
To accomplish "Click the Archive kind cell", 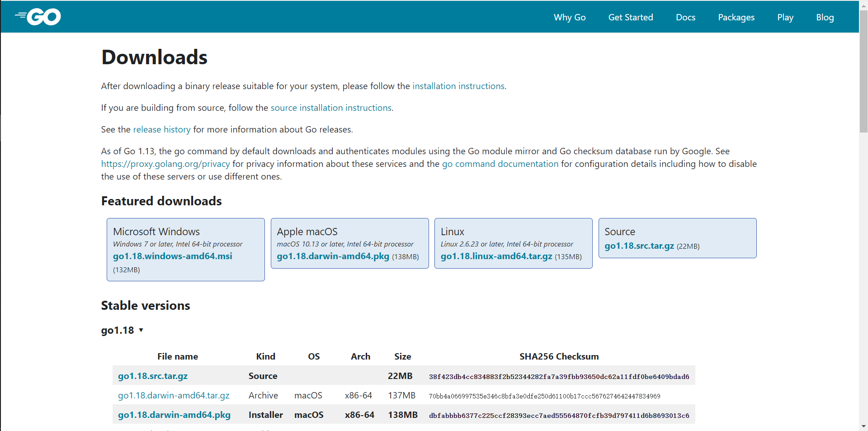I will point(263,395).
